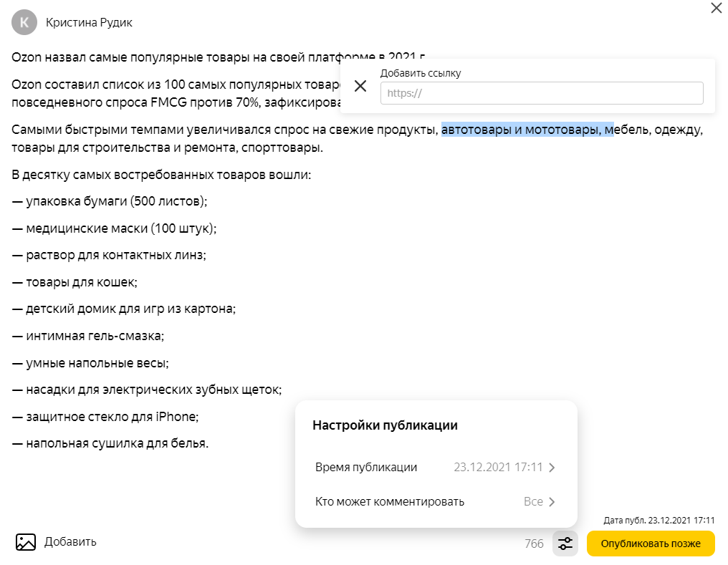Click the Добавить label at bottom left

click(70, 542)
